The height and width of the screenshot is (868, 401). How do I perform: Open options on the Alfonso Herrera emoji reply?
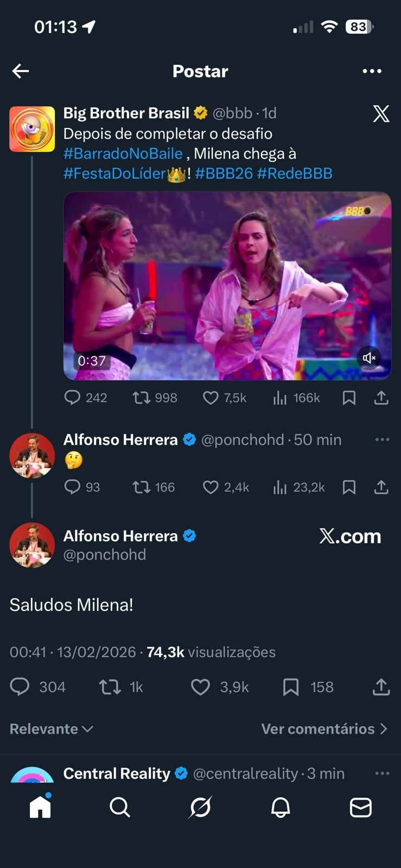(x=382, y=439)
